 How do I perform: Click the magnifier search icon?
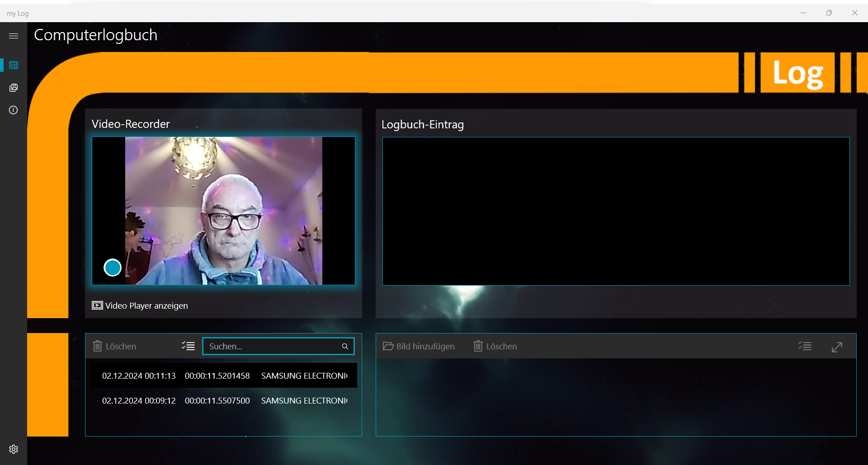pyautogui.click(x=345, y=347)
